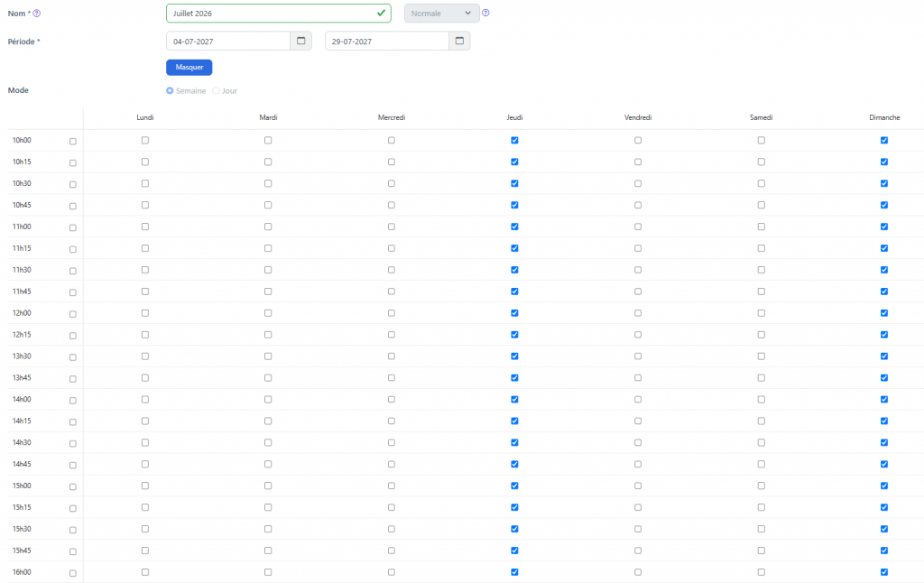Image resolution: width=924 pixels, height=583 pixels.
Task: Toggle whole-row checkbox for 12h00
Action: [73, 314]
